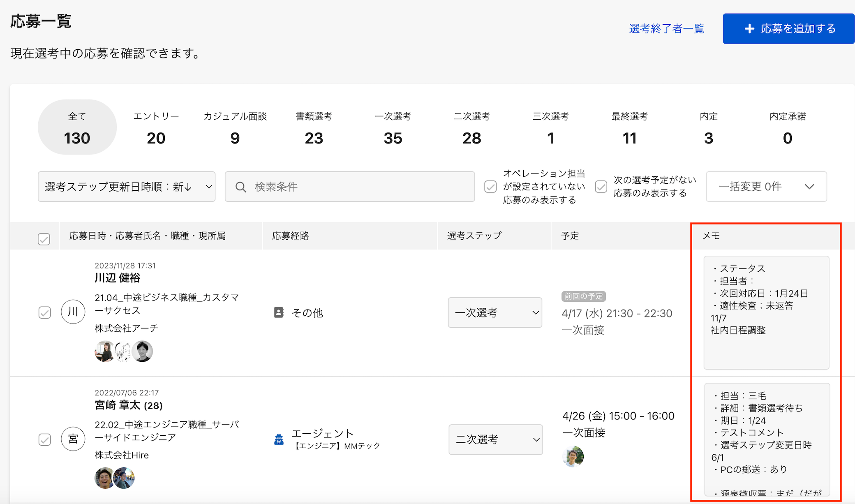Open 一次選考 step dropdown for 川辺 健裕
The height and width of the screenshot is (504, 855).
495,312
